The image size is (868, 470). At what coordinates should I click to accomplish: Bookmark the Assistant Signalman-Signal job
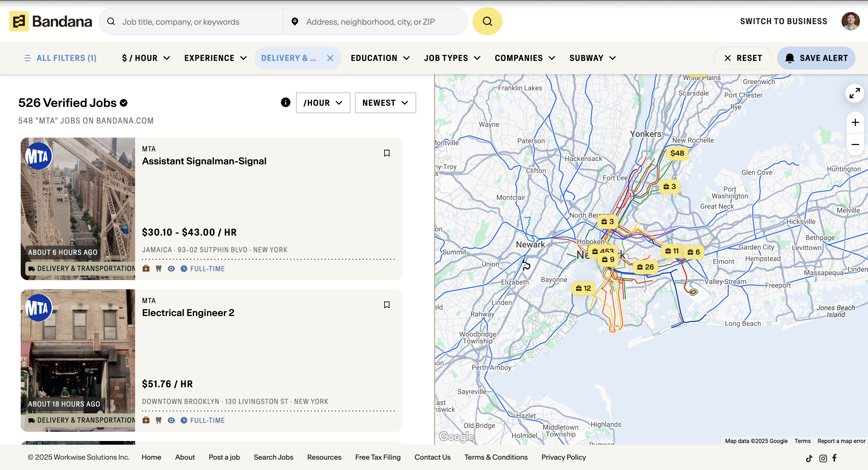point(387,153)
